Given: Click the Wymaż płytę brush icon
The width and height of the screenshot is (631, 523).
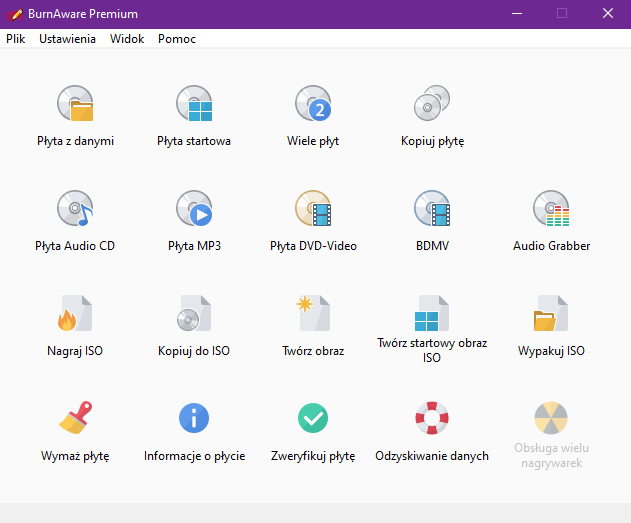Looking at the screenshot, I should (x=75, y=418).
